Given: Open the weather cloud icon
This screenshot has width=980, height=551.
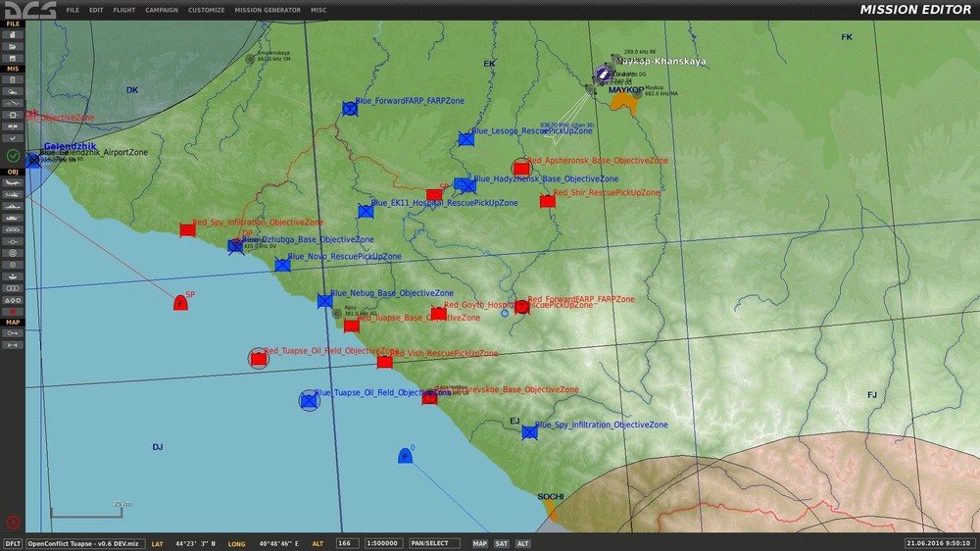Looking at the screenshot, I should coord(13,92).
